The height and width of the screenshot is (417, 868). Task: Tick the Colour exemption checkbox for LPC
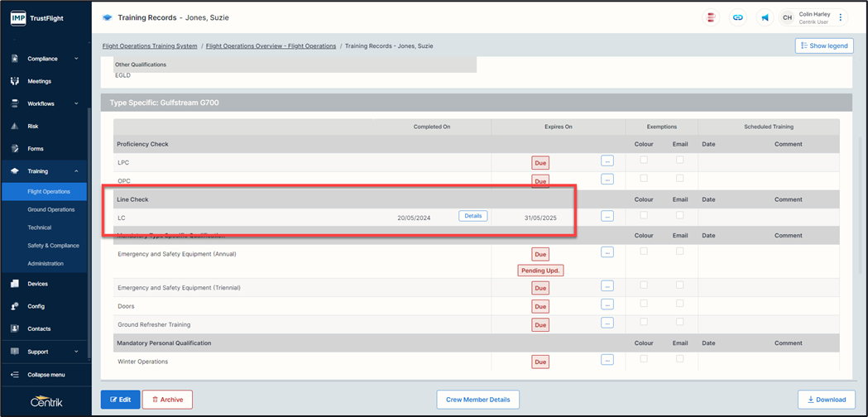[x=644, y=160]
